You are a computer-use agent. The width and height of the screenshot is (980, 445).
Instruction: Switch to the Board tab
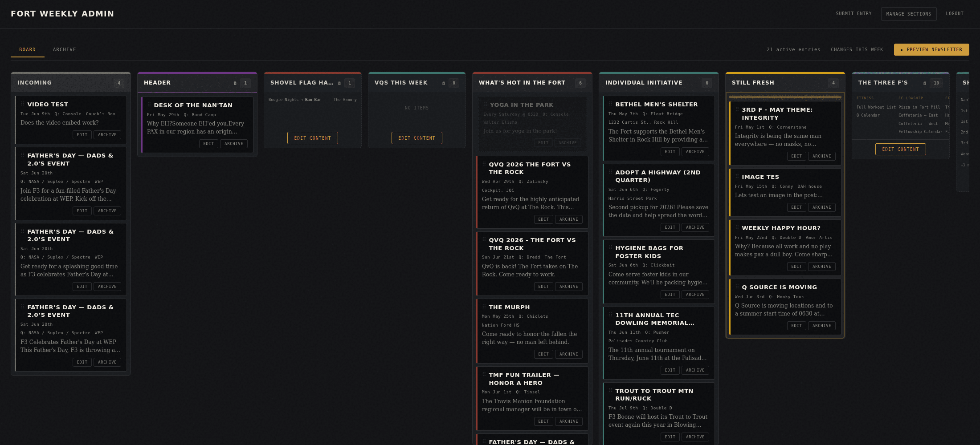28,50
